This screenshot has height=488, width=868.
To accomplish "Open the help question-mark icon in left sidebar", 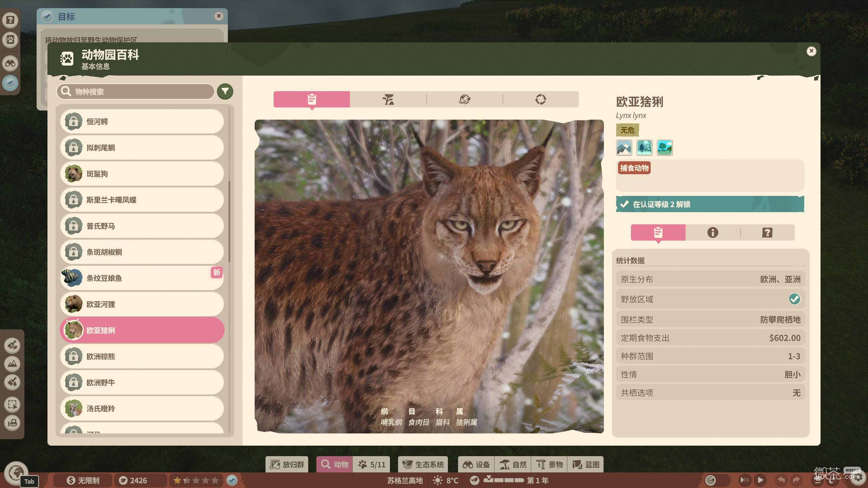I will tap(10, 20).
